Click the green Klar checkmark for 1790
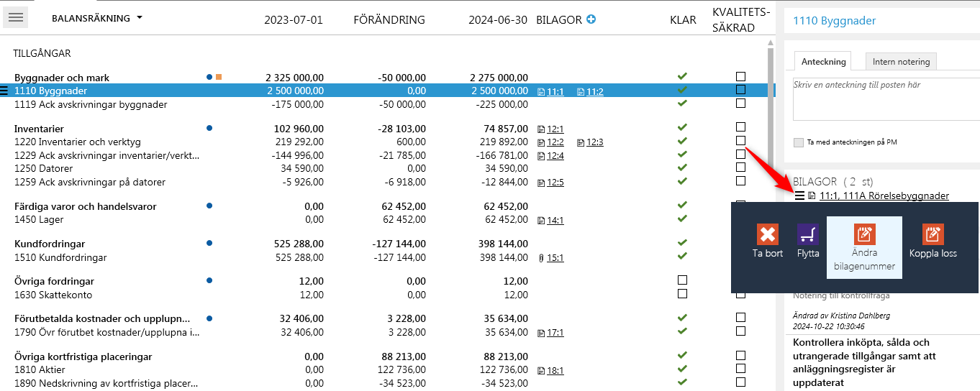The image size is (980, 391). pyautogui.click(x=682, y=331)
